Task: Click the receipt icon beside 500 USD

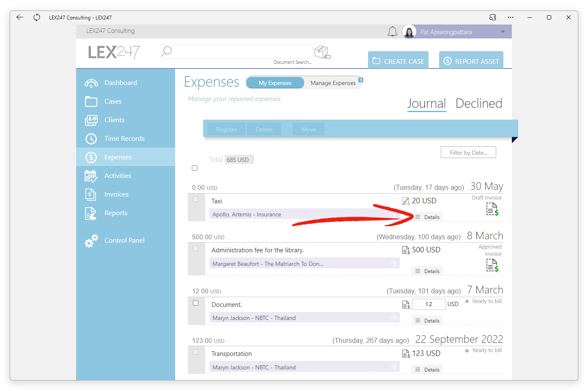Action: (x=406, y=250)
